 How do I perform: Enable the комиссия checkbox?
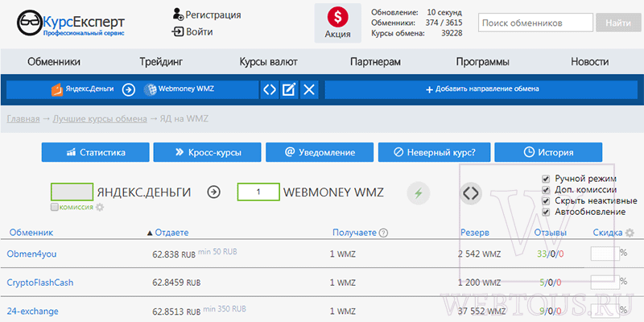point(55,208)
